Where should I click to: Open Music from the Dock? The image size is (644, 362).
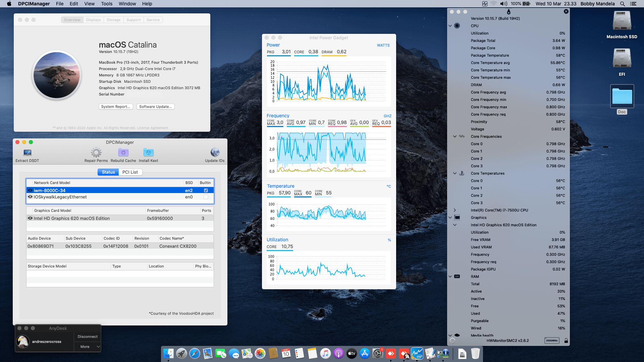coord(325,353)
